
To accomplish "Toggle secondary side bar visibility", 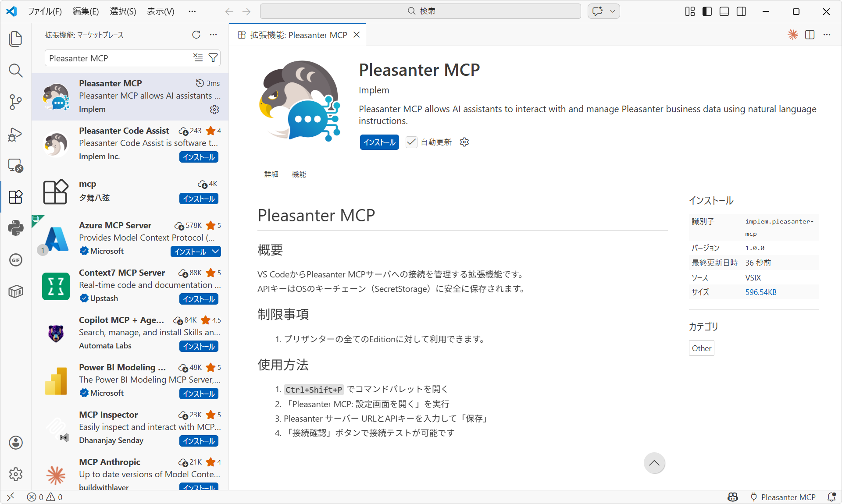I will [x=742, y=11].
